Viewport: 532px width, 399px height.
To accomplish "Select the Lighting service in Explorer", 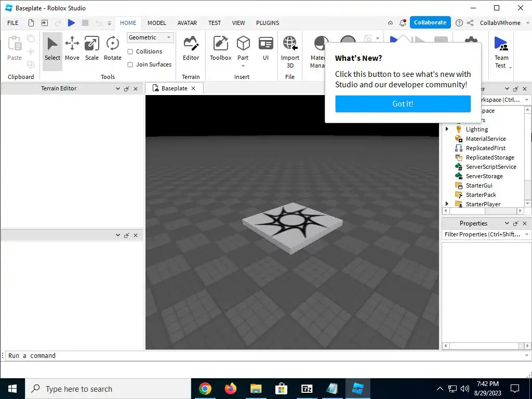I will (x=477, y=129).
